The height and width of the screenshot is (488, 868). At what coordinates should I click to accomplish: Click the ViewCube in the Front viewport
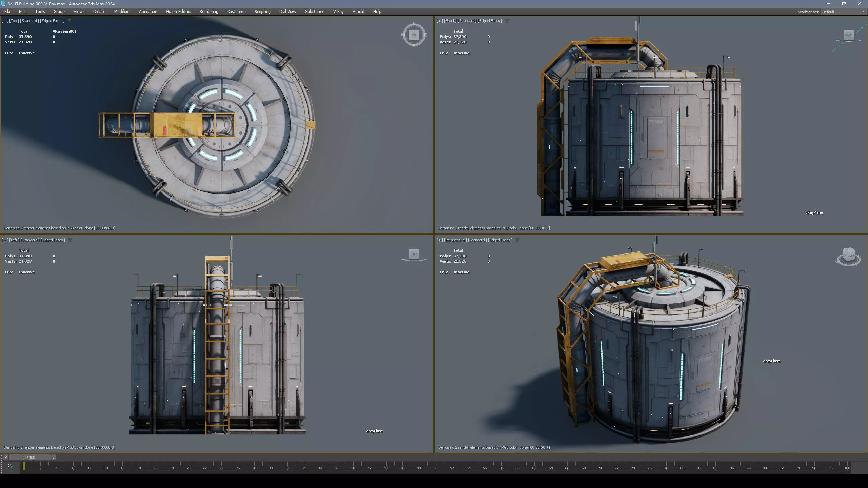point(849,35)
